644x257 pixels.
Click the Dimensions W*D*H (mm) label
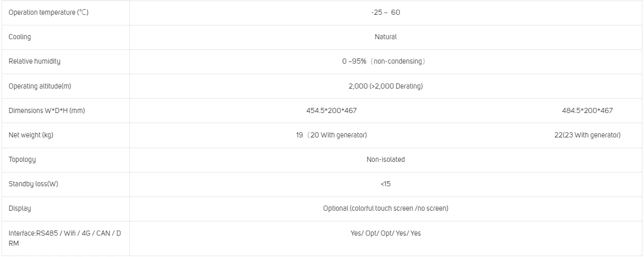click(x=47, y=110)
